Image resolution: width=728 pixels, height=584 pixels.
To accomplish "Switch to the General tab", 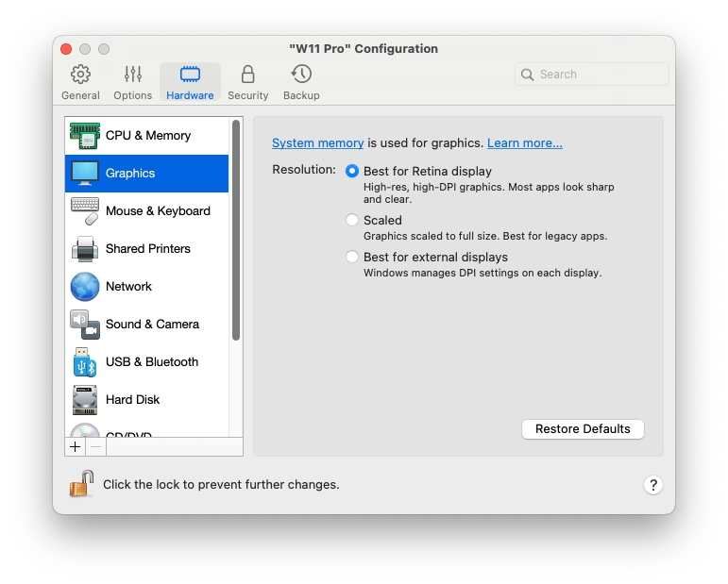I will (x=81, y=82).
